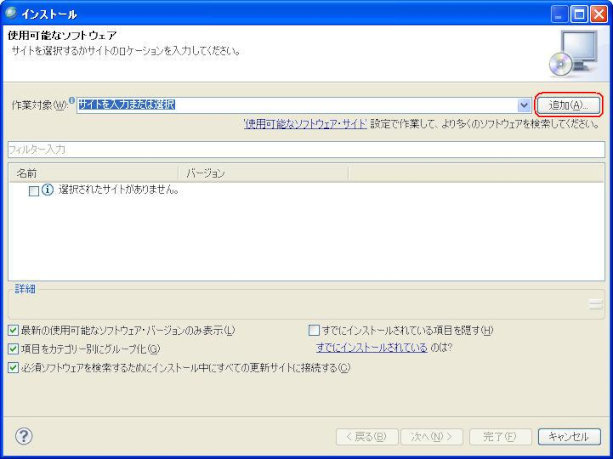Click the small info decorator beside 作業対象
The width and height of the screenshot is (613, 459).
click(x=72, y=100)
